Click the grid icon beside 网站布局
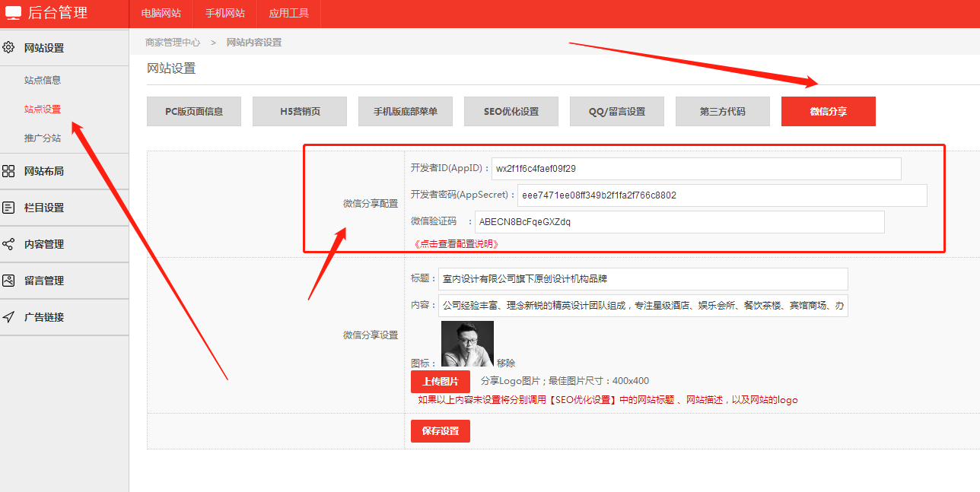This screenshot has height=492, width=980. point(9,171)
